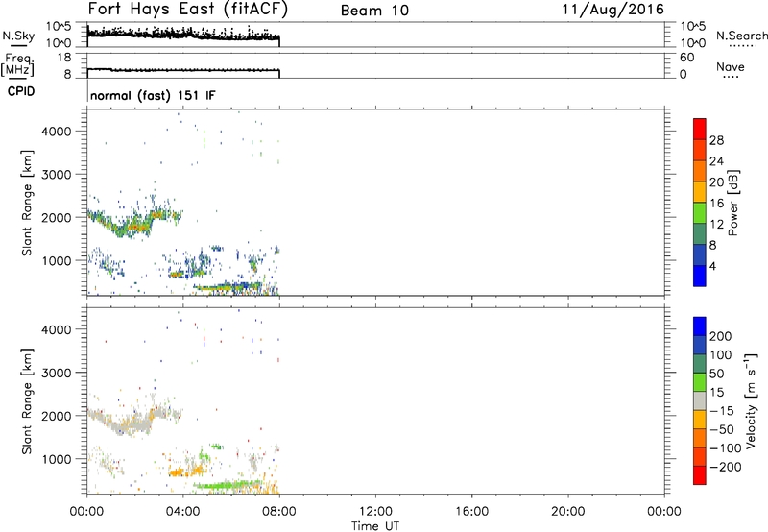Screen dimensions: 768x532
Task: Click the "08:00" time tick label
Action: pos(279,512)
